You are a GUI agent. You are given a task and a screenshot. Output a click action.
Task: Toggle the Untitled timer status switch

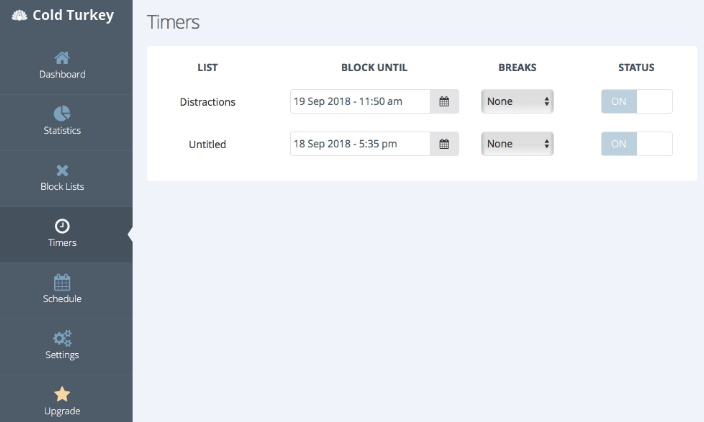637,144
